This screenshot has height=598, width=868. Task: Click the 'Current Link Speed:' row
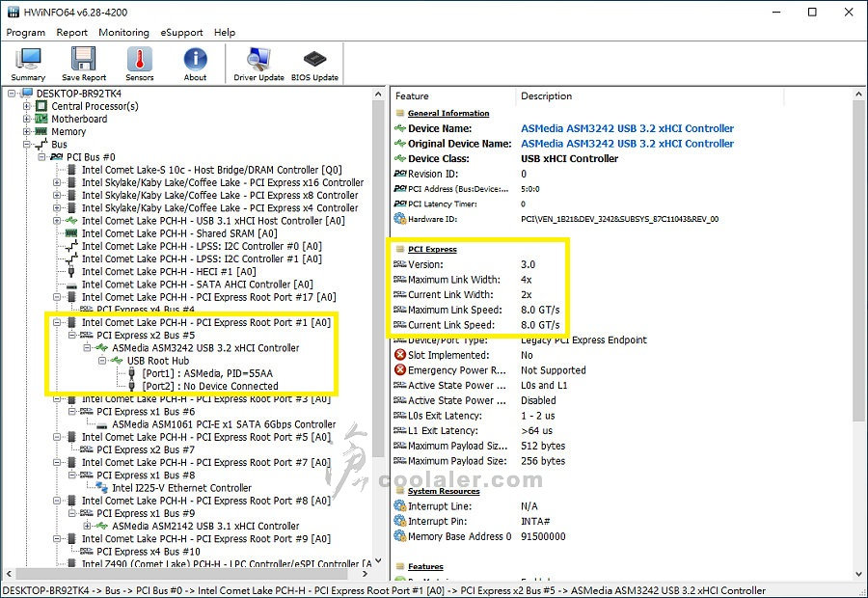(477, 325)
